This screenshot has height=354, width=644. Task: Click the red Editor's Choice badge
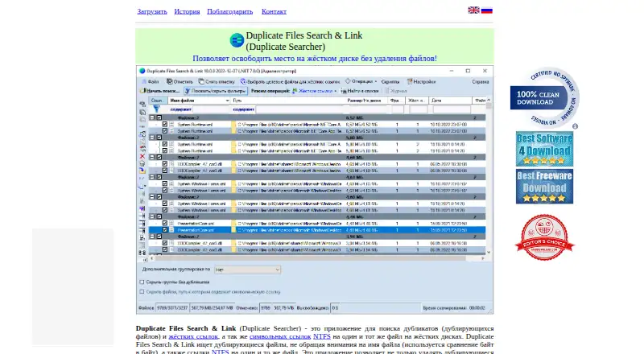544,237
